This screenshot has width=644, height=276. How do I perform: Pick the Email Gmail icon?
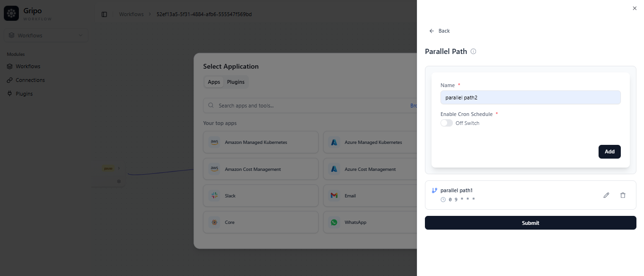click(334, 196)
